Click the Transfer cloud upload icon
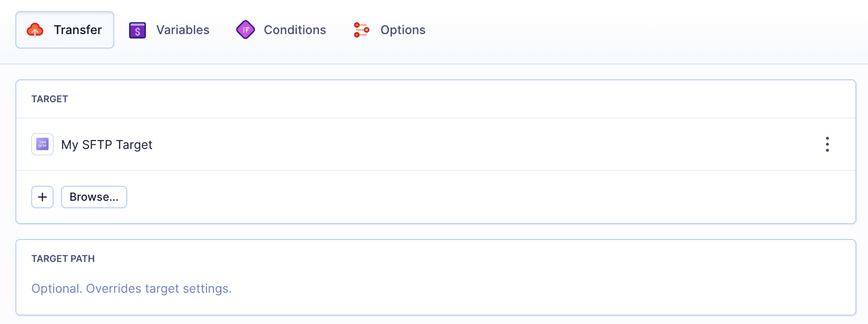 pos(34,29)
